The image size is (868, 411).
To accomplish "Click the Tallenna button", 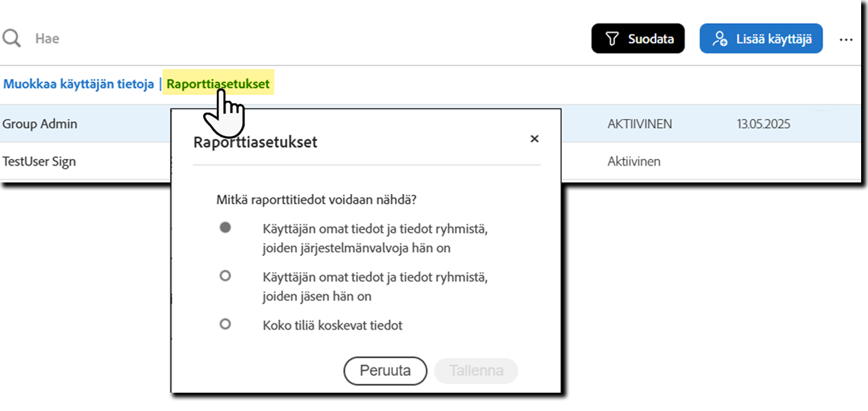I will tap(476, 370).
